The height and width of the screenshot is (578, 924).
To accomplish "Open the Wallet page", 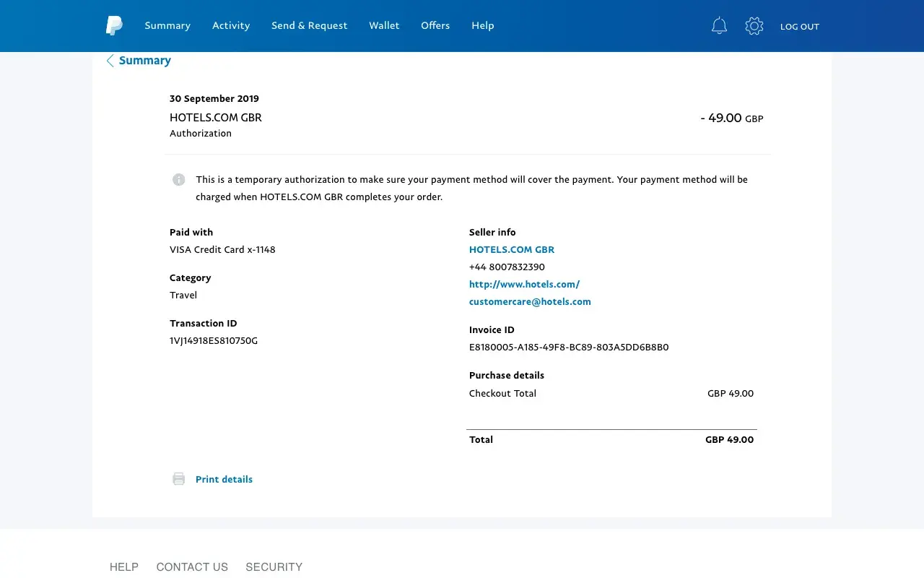I will [384, 26].
